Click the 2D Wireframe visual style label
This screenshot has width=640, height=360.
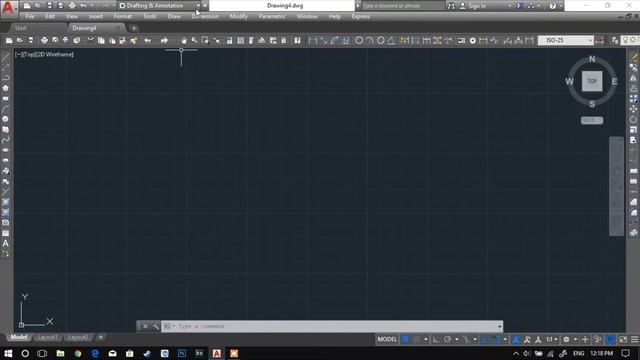click(55, 54)
